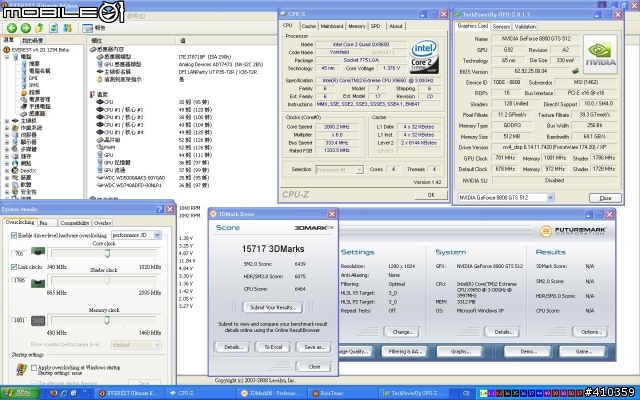Open the Windows Start button
Image resolution: width=640 pixels, height=400 pixels.
coord(20,393)
